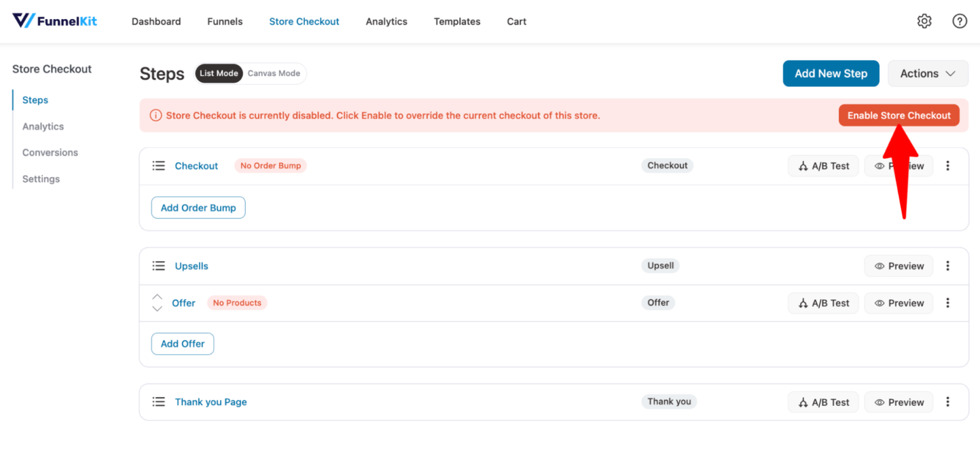
Task: Click the Add New Step button
Action: tap(831, 73)
